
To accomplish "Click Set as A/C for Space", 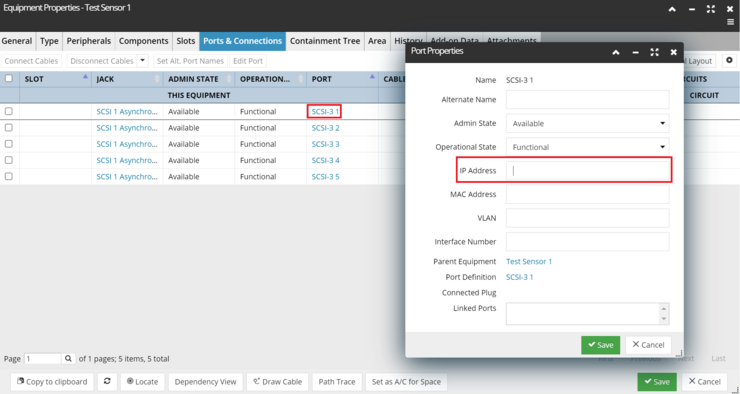I will pyautogui.click(x=406, y=381).
